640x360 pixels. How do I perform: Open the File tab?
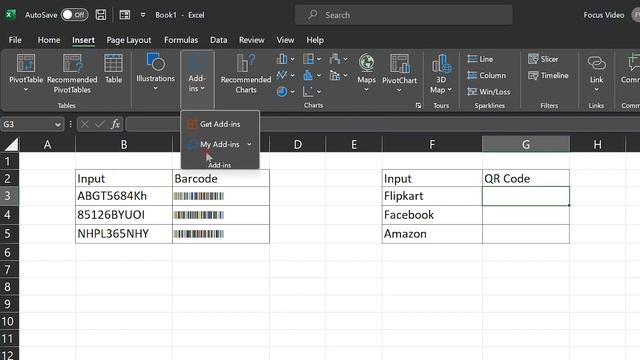coord(15,40)
